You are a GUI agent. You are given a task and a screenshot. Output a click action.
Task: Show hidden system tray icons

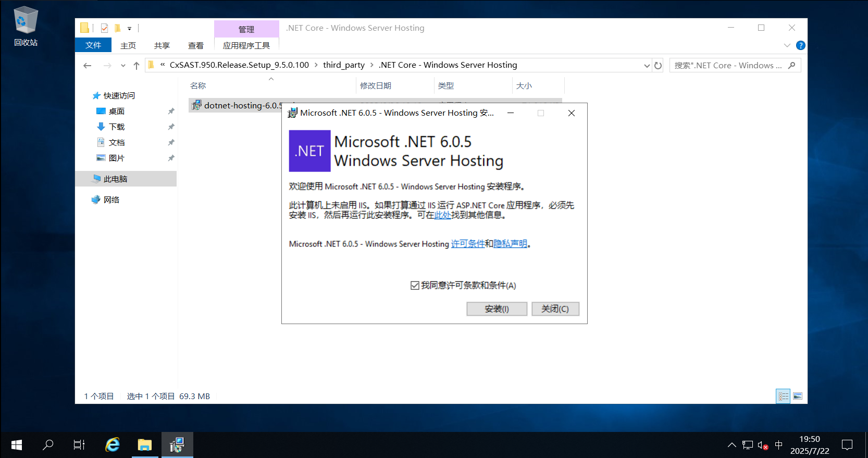pos(731,445)
